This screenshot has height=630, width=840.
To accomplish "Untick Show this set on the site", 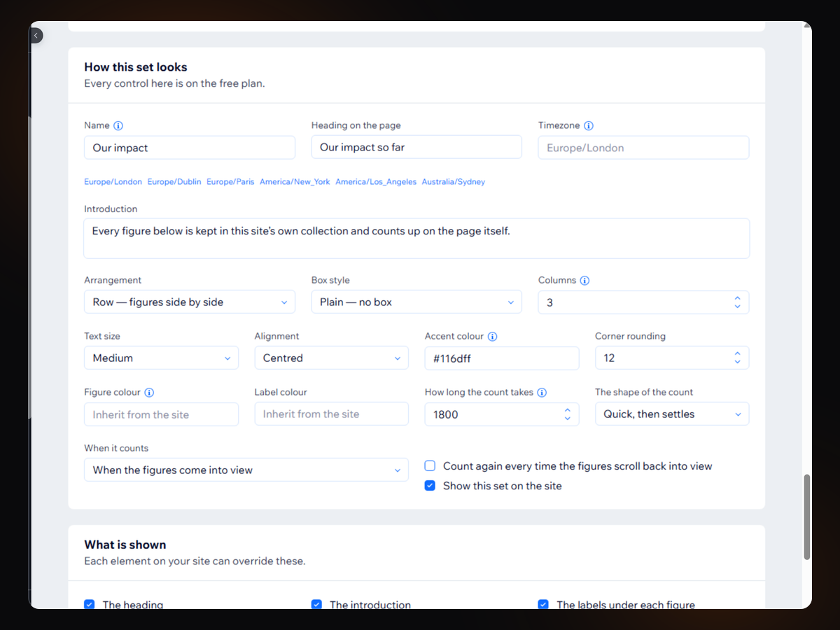I will coord(430,486).
